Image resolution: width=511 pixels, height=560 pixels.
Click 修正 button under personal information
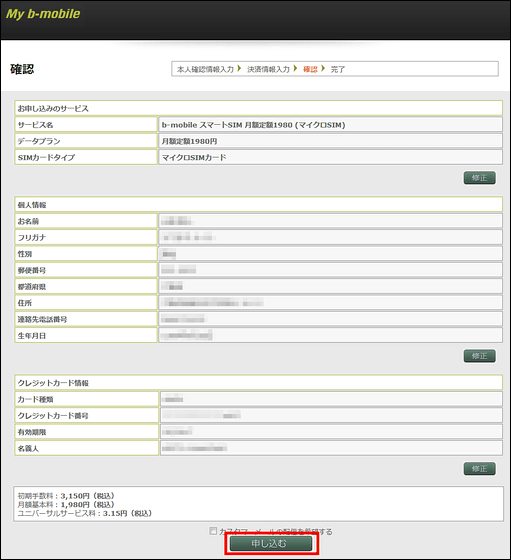(x=480, y=356)
